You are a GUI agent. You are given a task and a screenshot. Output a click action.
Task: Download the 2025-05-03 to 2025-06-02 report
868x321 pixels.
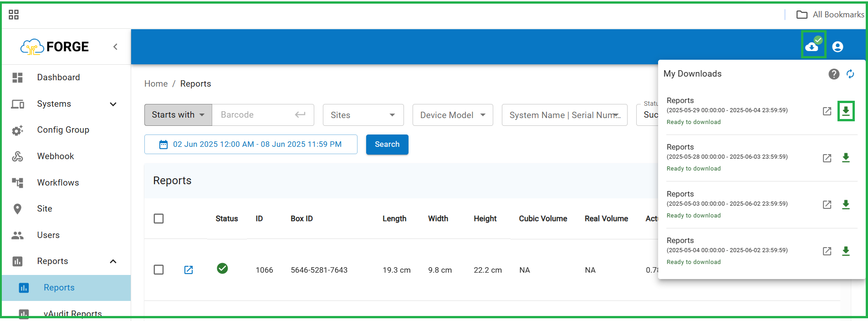(846, 205)
